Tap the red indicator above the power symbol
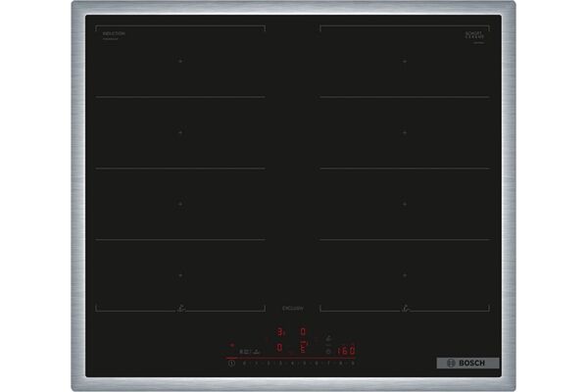This screenshot has width=588, height=392. [x=232, y=345]
